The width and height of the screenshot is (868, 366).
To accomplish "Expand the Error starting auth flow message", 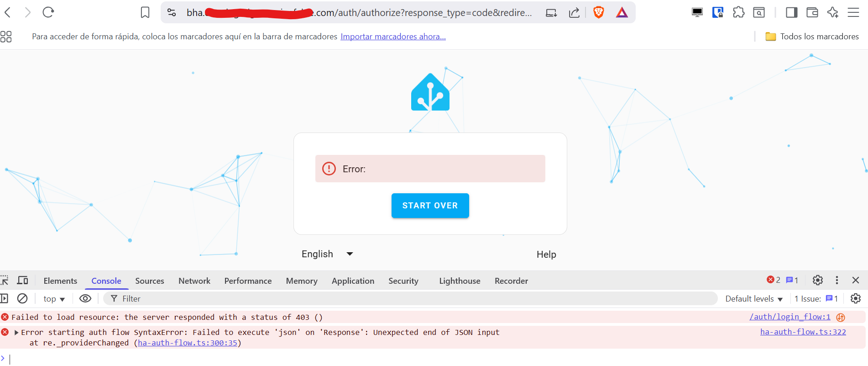I will [x=16, y=333].
